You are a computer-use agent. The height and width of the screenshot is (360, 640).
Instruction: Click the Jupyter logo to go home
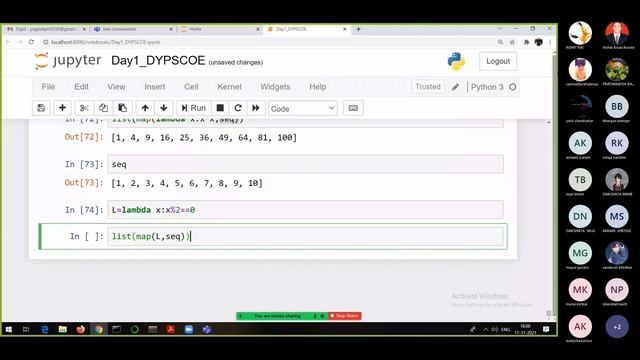click(x=68, y=61)
